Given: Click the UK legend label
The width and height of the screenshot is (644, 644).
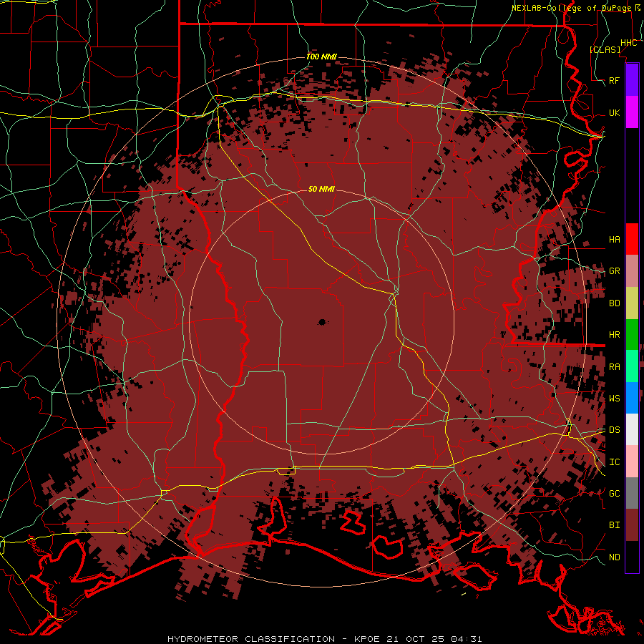Looking at the screenshot, I should 615,112.
